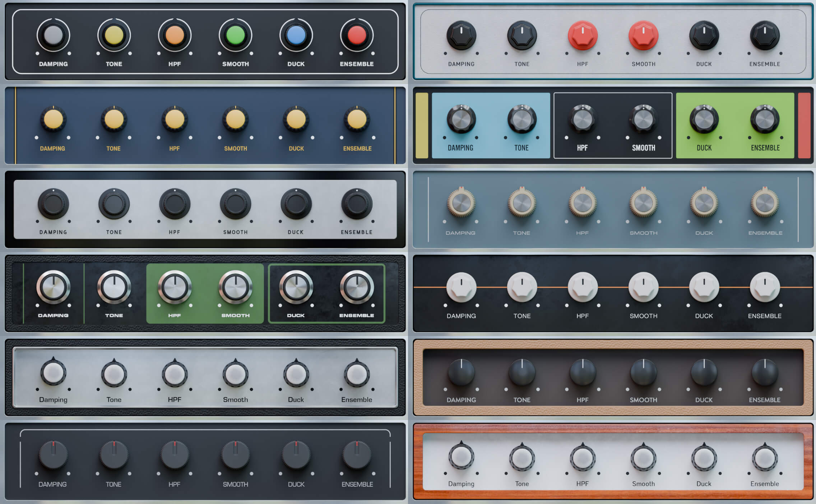Click the white TONE knob on the orange line
Image resolution: width=816 pixels, height=504 pixels.
coord(522,287)
